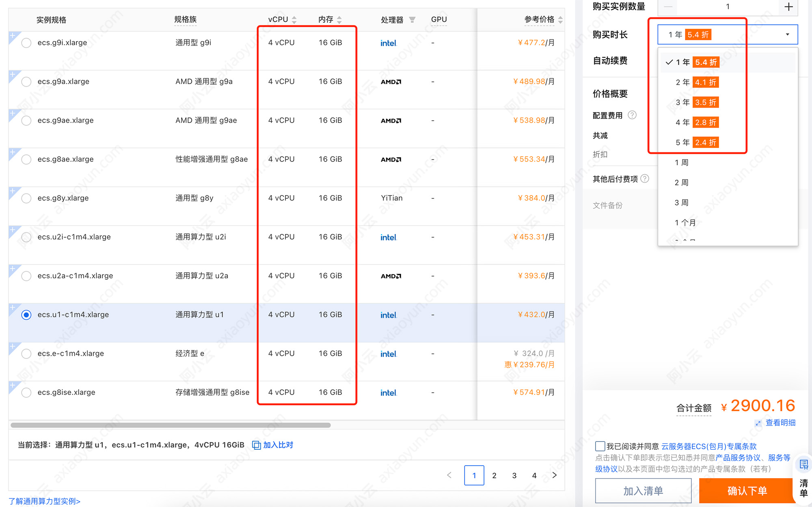The width and height of the screenshot is (812, 507).
Task: Click help icon next to 配置费用
Action: [632, 115]
